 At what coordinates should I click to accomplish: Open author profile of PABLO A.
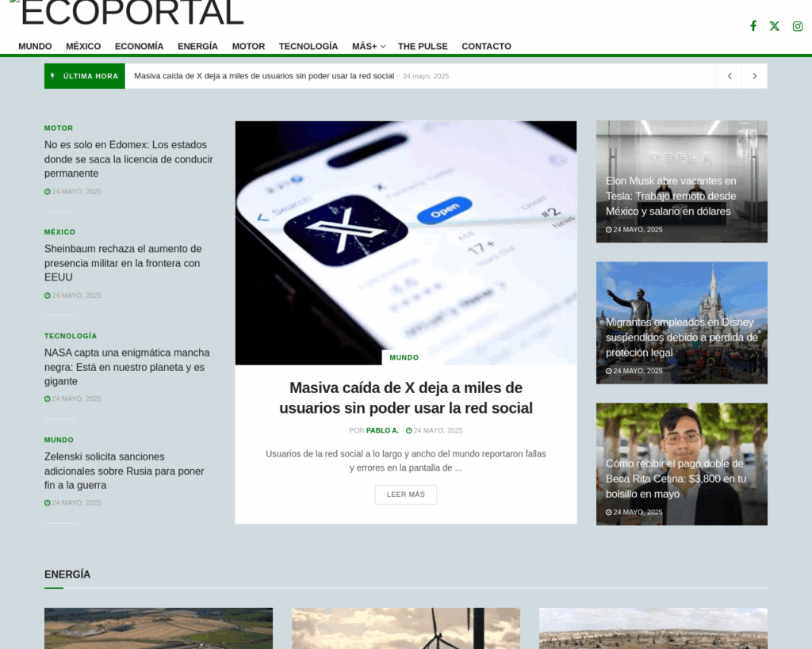382,430
